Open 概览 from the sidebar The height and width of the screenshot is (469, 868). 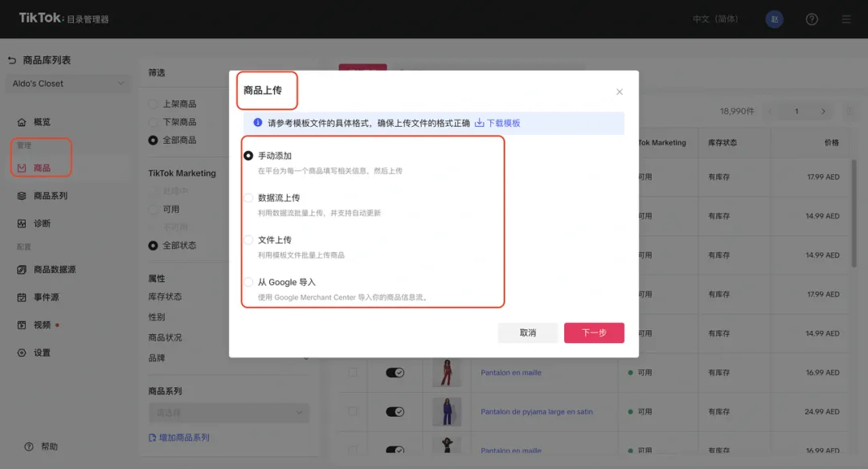tap(42, 122)
